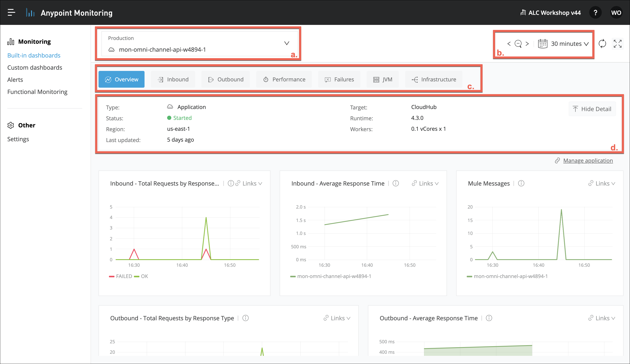Viewport: 630px width, 364px height.
Task: Click the Inbound Average Response Time line
Action: [356, 219]
